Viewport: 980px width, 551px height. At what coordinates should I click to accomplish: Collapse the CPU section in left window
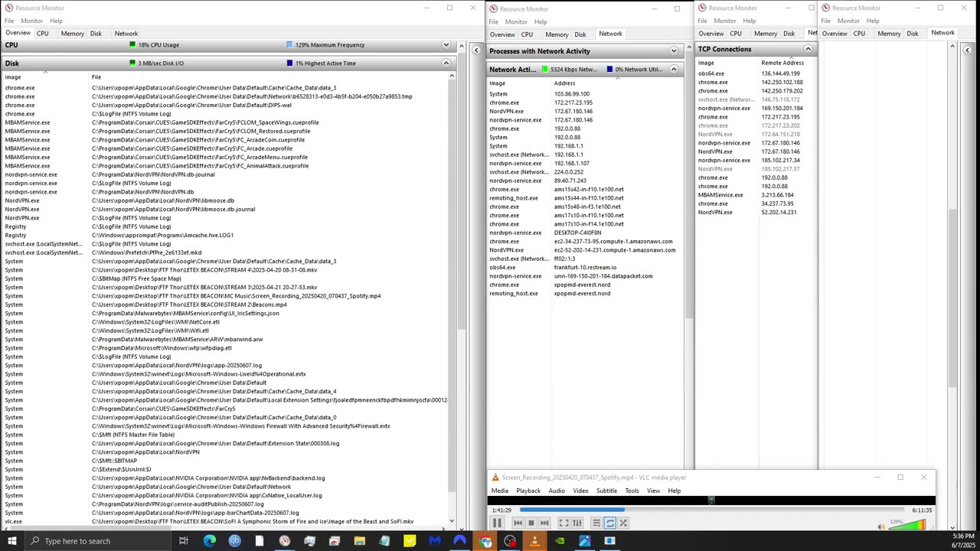446,45
